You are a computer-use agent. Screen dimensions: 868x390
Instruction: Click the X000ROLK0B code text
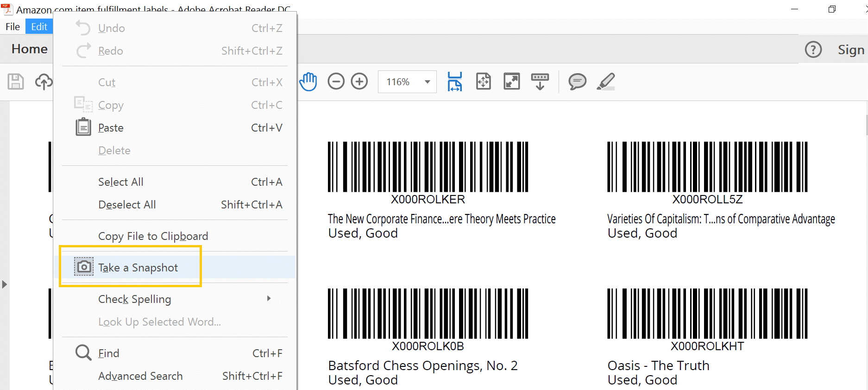[428, 346]
